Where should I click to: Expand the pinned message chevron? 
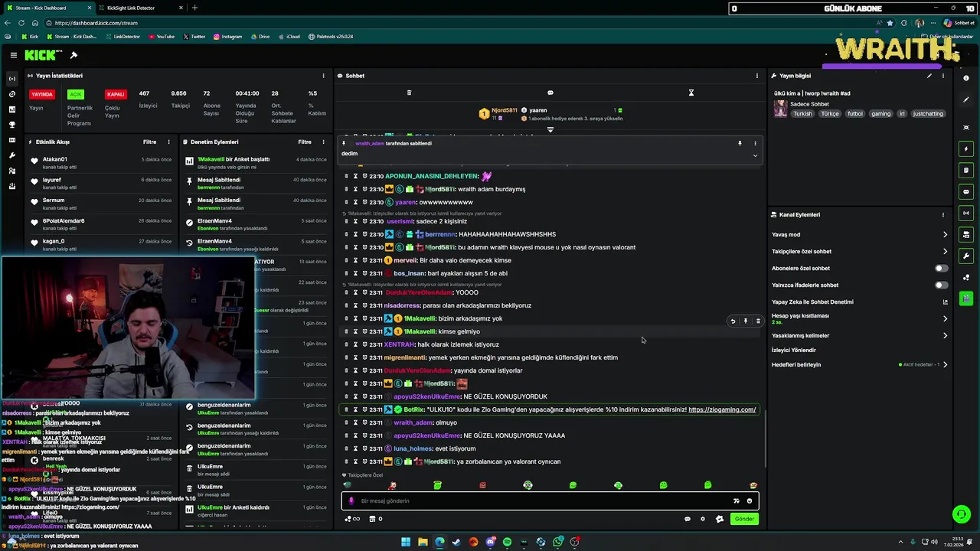tap(755, 155)
